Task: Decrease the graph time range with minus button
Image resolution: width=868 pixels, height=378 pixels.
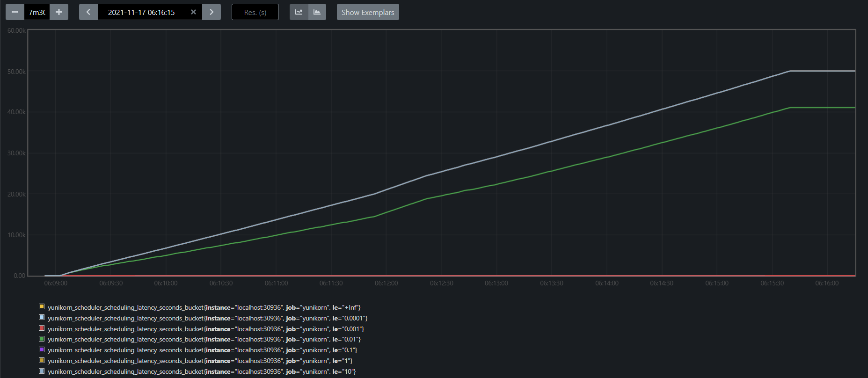Action: tap(15, 12)
